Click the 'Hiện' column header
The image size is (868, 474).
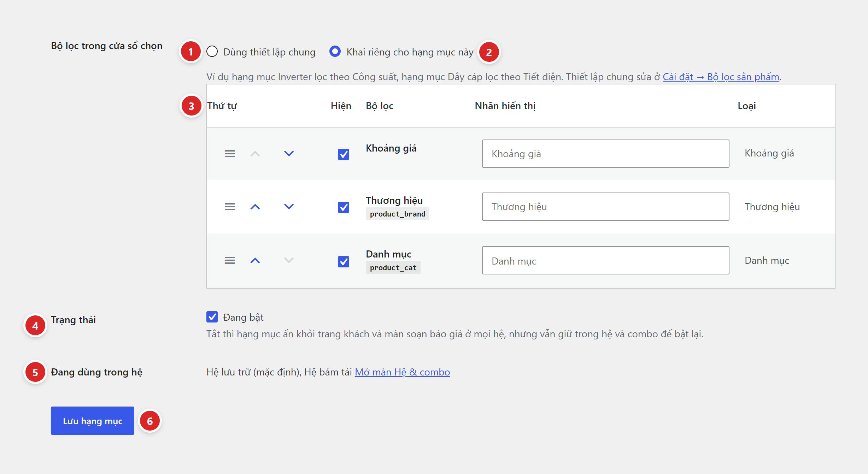point(341,106)
